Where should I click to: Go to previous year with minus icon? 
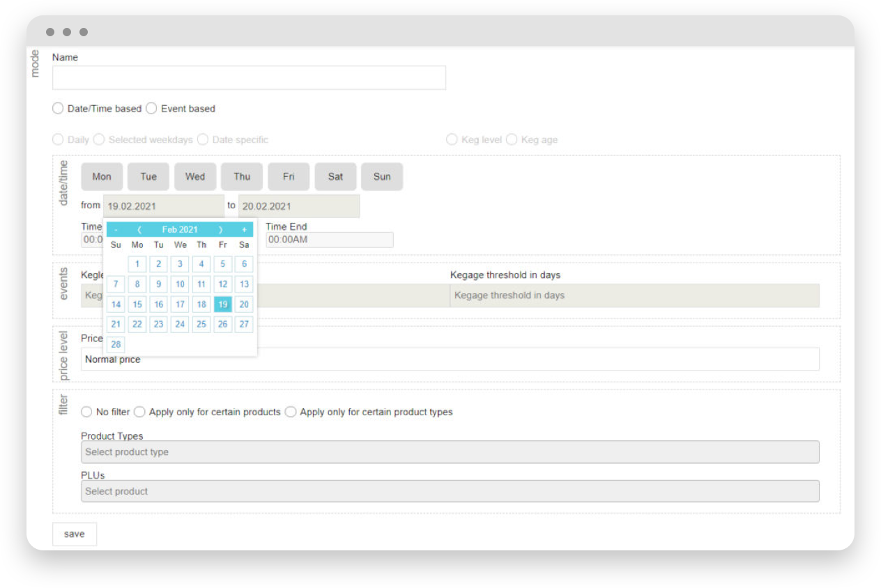tap(116, 230)
